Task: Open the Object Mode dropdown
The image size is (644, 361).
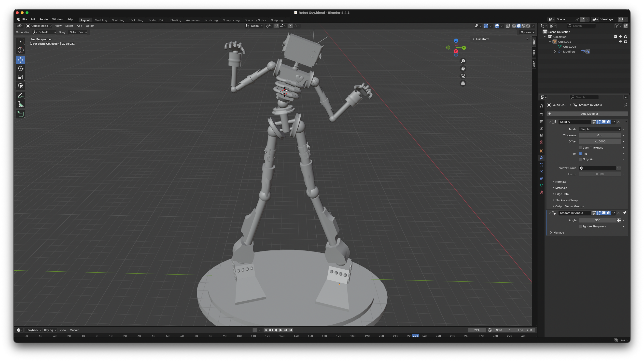Action: coord(39,26)
